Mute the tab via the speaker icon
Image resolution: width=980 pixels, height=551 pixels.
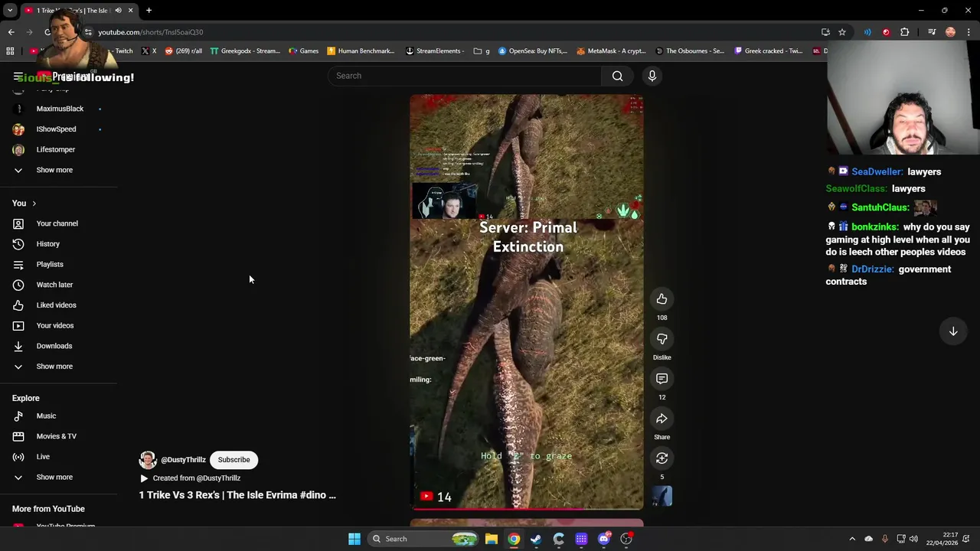118,10
